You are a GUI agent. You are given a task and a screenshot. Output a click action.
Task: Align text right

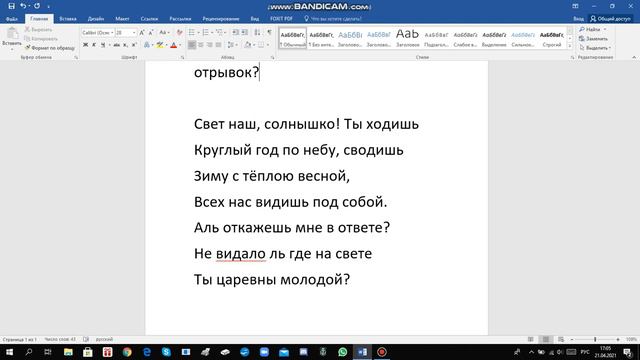pyautogui.click(x=210, y=45)
